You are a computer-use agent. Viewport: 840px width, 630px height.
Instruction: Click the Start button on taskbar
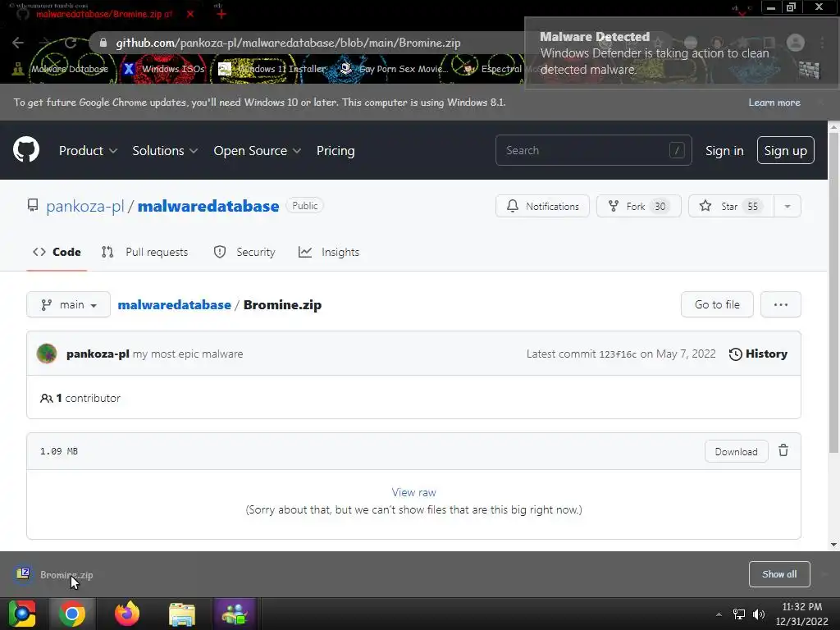click(22, 614)
